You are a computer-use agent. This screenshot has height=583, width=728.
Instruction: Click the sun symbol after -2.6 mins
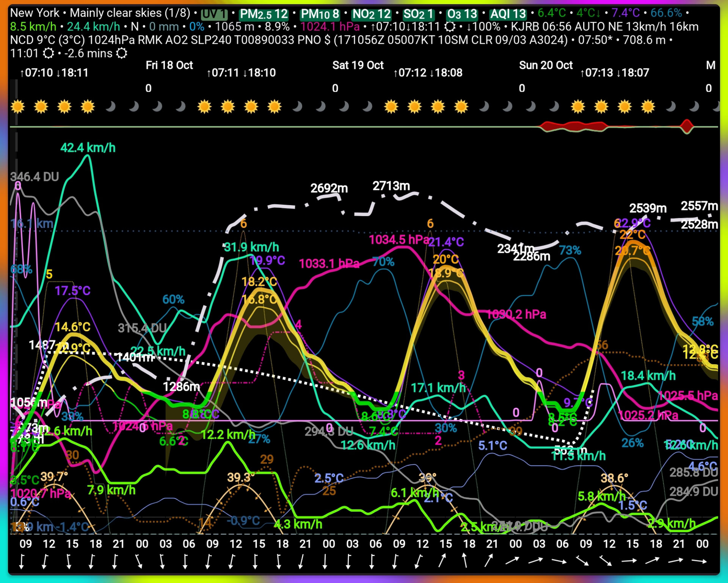point(121,53)
